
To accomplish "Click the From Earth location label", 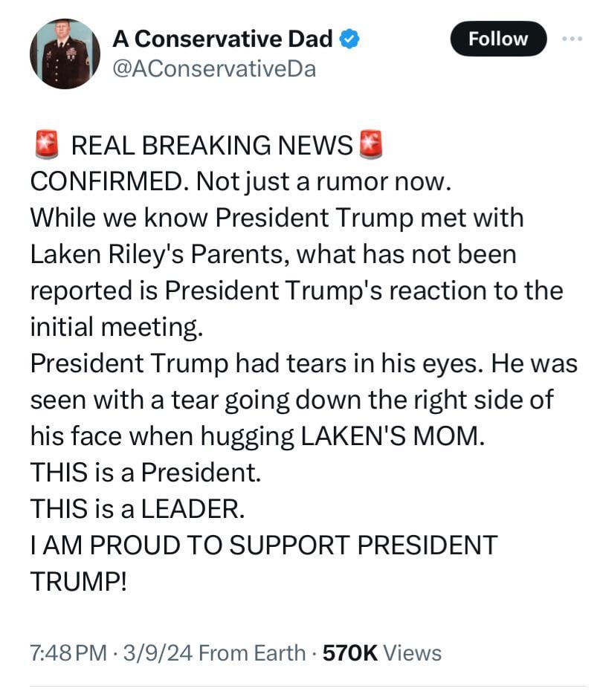I will click(253, 653).
